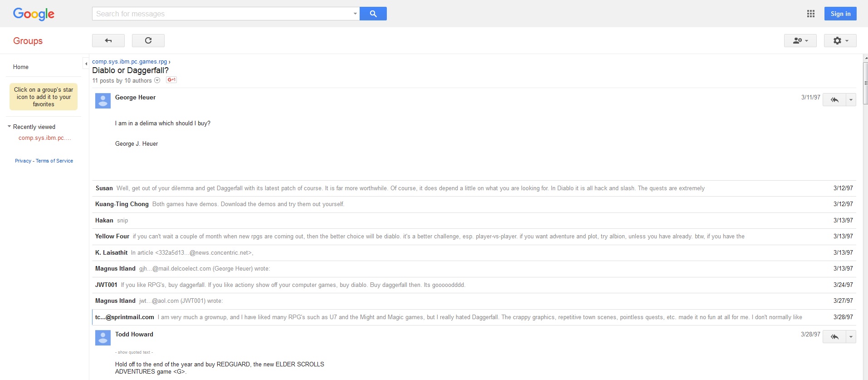
Task: Expand Yellow Four's post
Action: tap(474, 237)
